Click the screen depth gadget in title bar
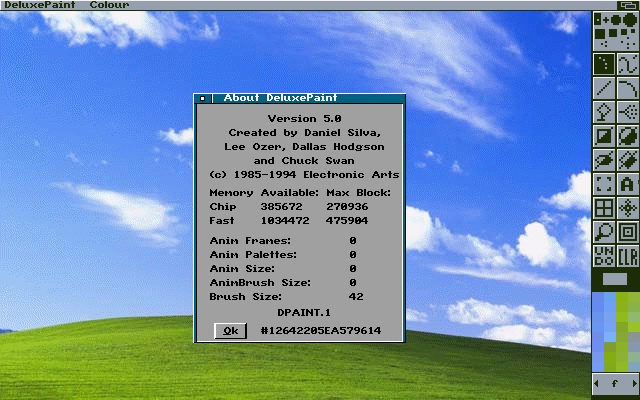Viewport: 640px width, 400px height. tap(628, 5)
